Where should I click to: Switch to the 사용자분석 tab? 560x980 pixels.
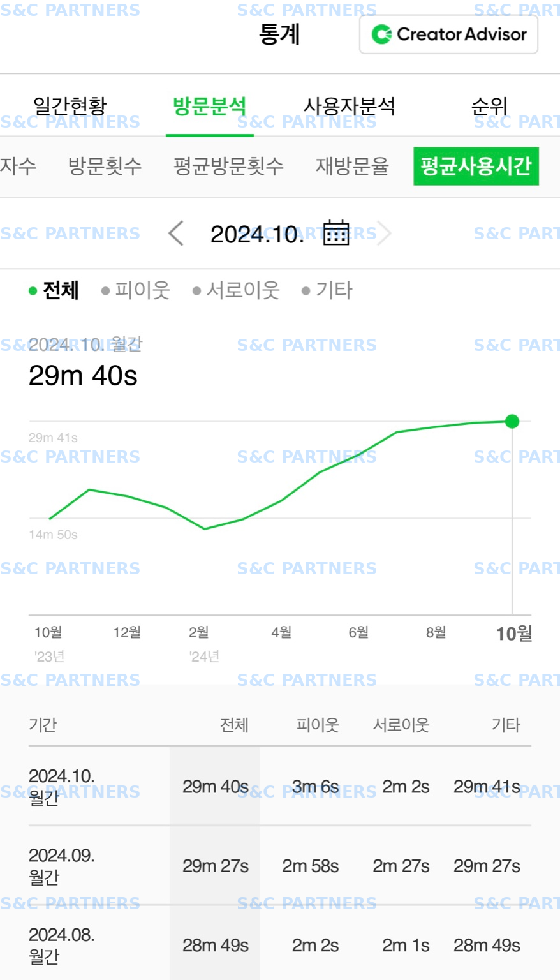[349, 106]
